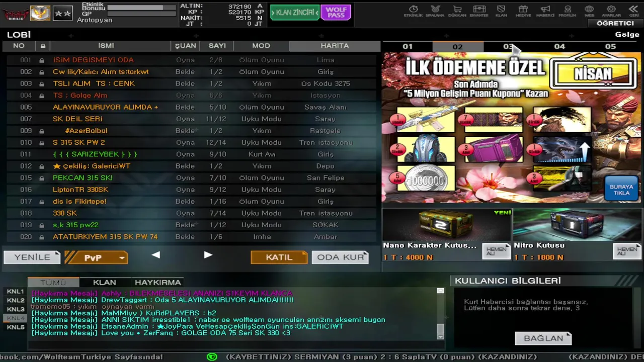Open the Wolf Pass button

[x=336, y=13]
